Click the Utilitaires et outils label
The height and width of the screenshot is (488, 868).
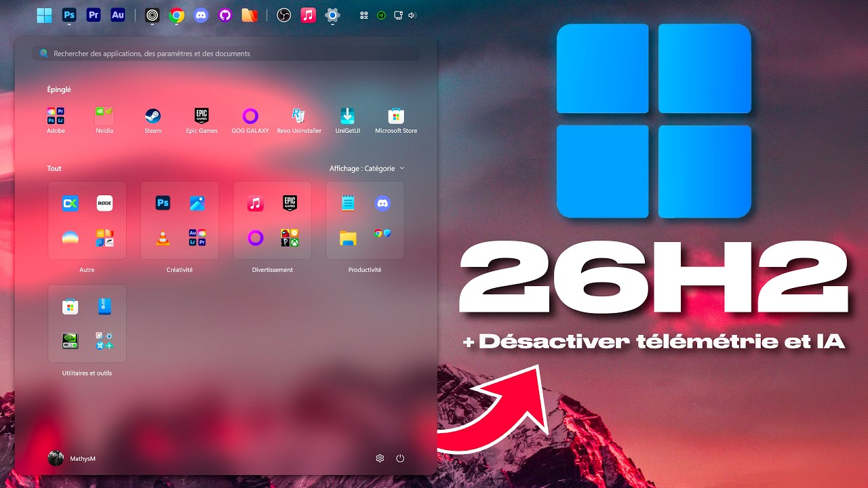coord(87,373)
